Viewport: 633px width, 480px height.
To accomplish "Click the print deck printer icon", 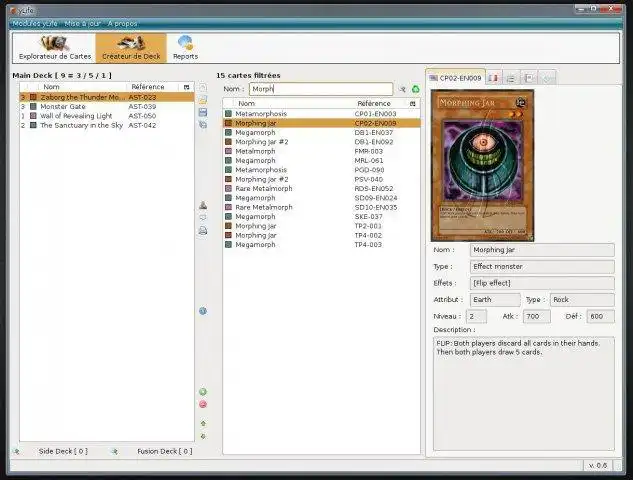I will coord(203,231).
